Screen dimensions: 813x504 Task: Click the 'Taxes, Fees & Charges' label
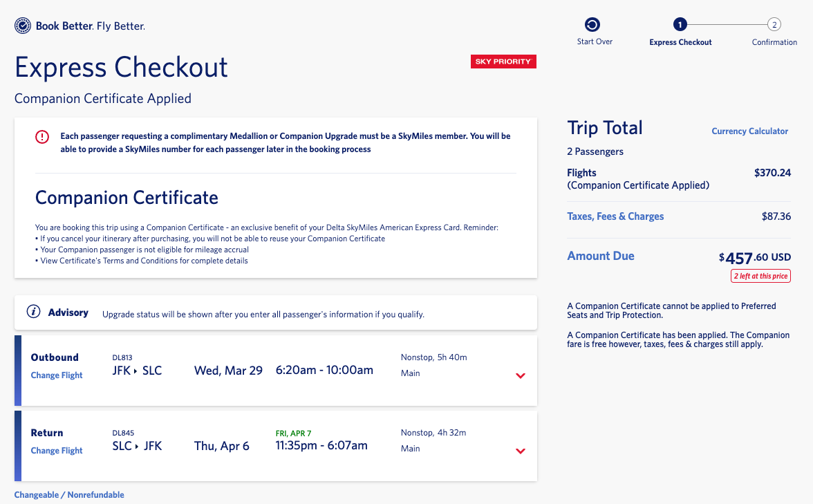point(615,216)
